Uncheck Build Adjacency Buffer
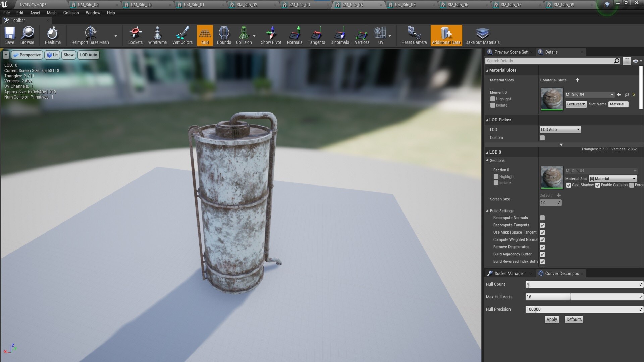 coord(542,254)
